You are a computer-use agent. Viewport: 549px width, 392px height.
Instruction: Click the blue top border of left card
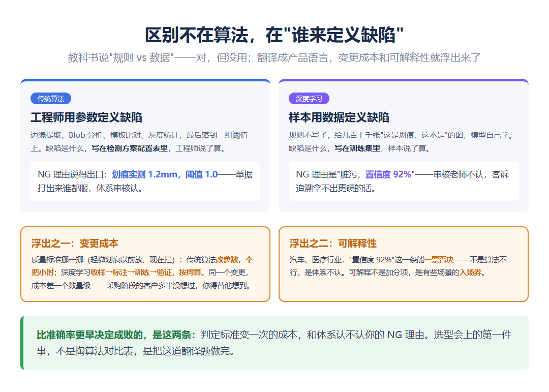(145, 80)
